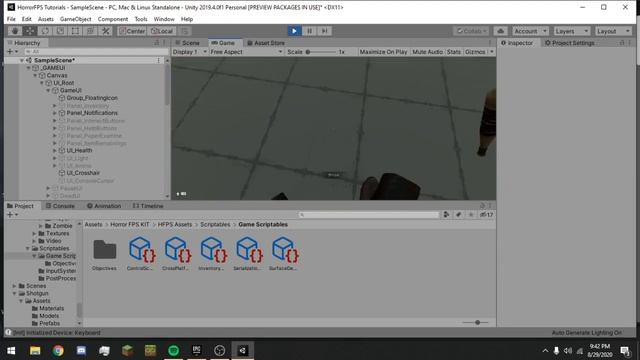
Task: Click the Play button
Action: coord(294,31)
